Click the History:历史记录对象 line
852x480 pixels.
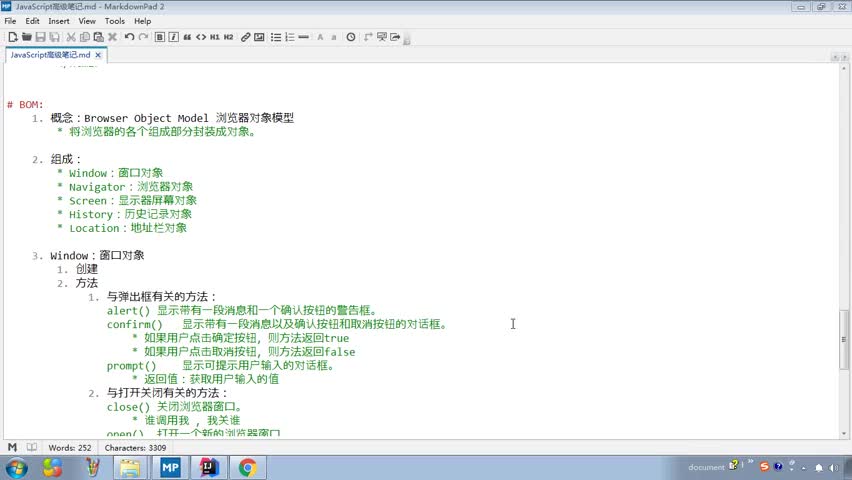pyautogui.click(x=130, y=214)
